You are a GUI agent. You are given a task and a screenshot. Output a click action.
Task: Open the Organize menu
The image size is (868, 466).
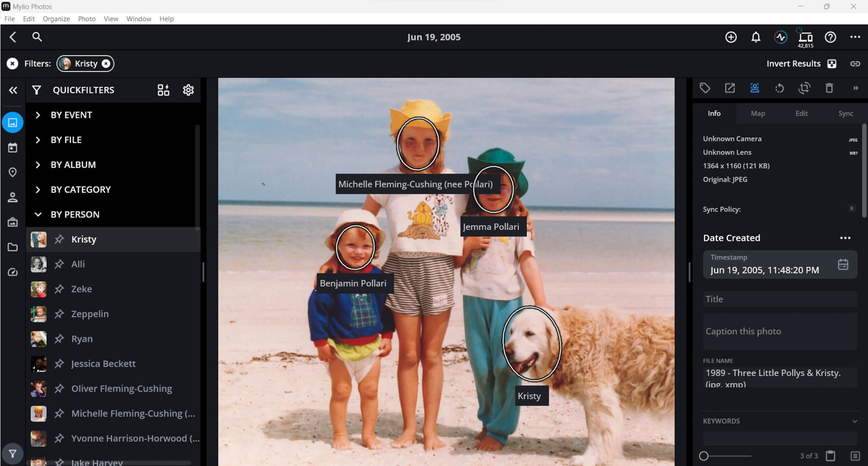click(56, 19)
